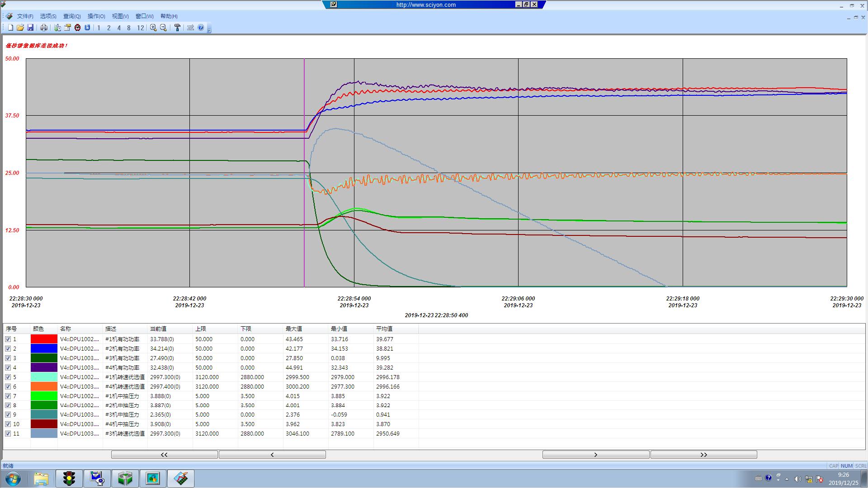This screenshot has width=868, height=488.
Task: Open the 文件(F) menu
Action: point(25,16)
